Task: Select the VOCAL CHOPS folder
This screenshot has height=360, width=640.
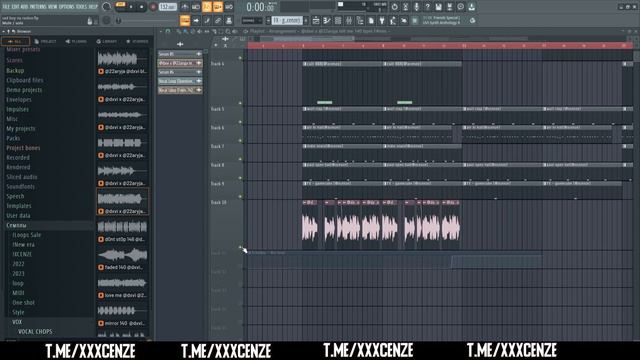Action: point(35,332)
